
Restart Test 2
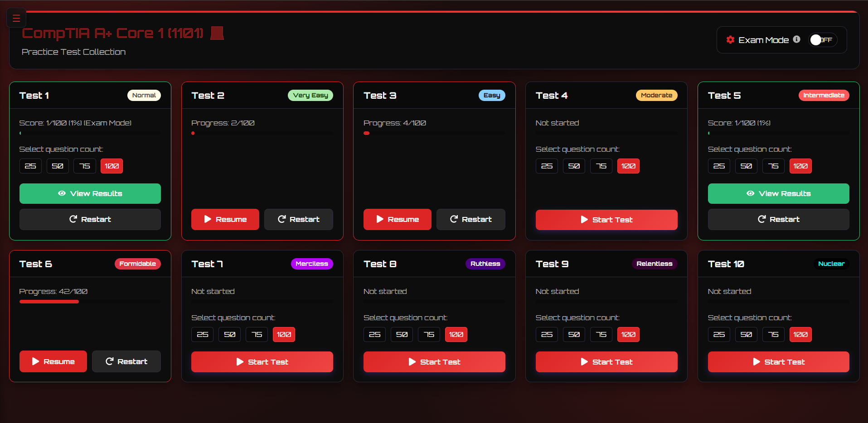(x=299, y=219)
